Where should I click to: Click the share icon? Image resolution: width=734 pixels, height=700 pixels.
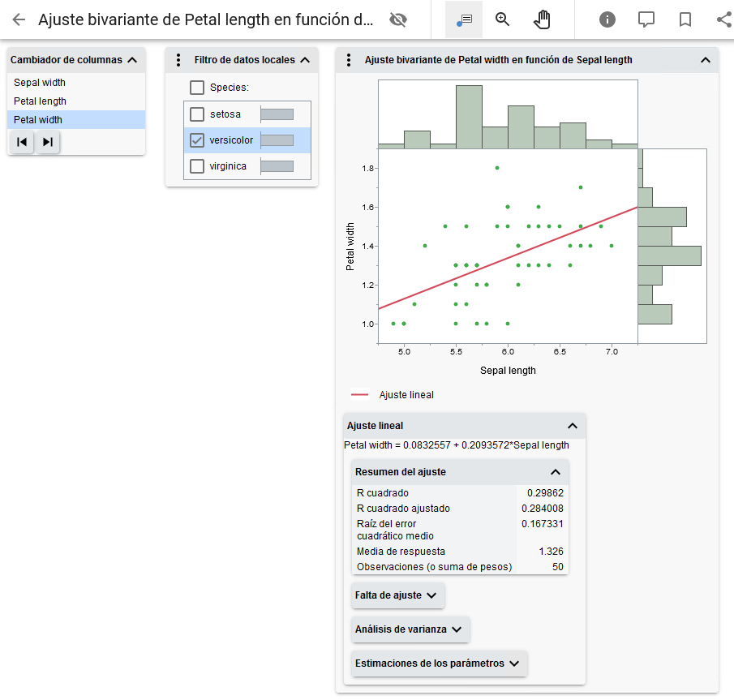click(724, 19)
